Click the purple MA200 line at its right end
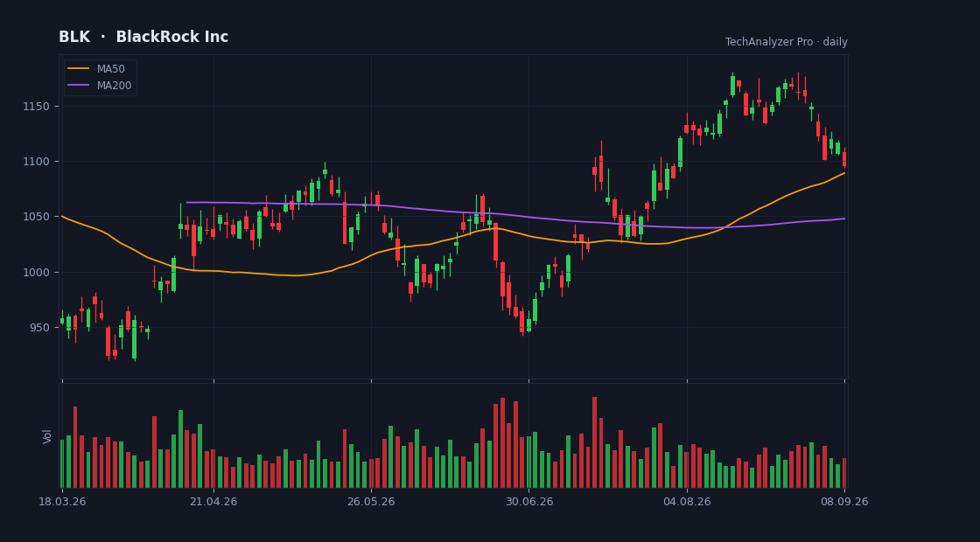Screen dimensions: 980x542 click(843, 219)
